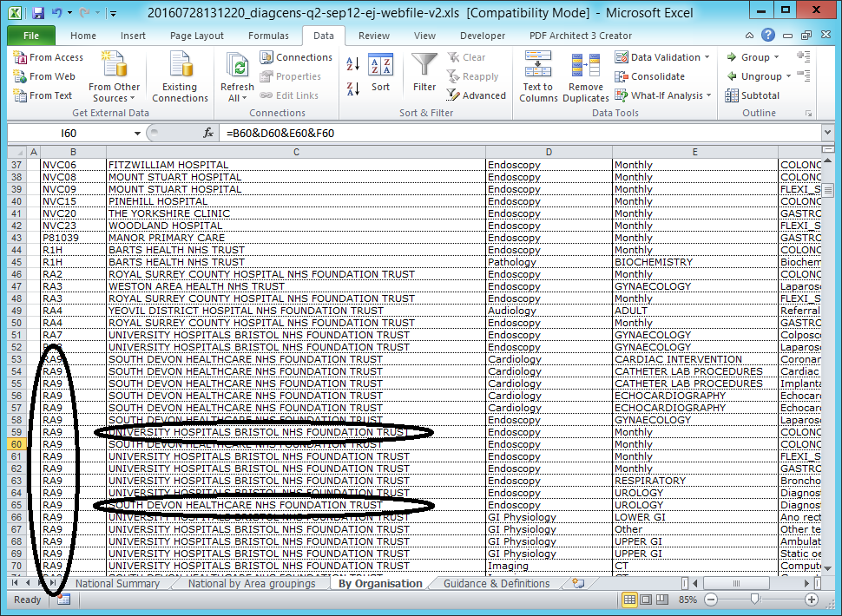The width and height of the screenshot is (842, 616).
Task: Open PDF Architect 3 Creator tab
Action: [580, 36]
